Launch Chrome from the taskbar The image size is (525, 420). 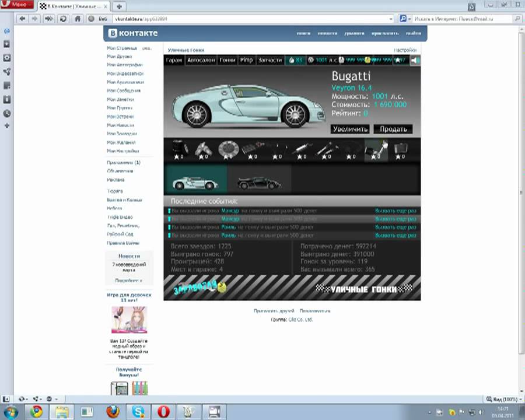(37, 412)
